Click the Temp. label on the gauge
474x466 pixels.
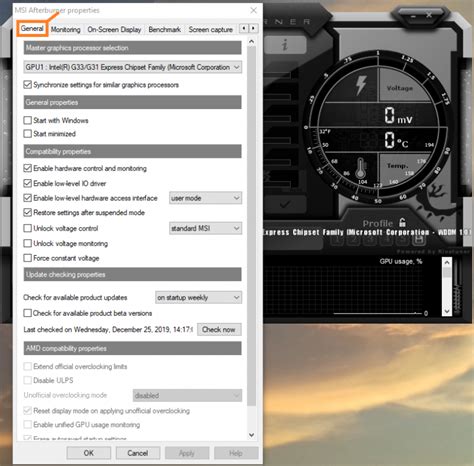397,166
